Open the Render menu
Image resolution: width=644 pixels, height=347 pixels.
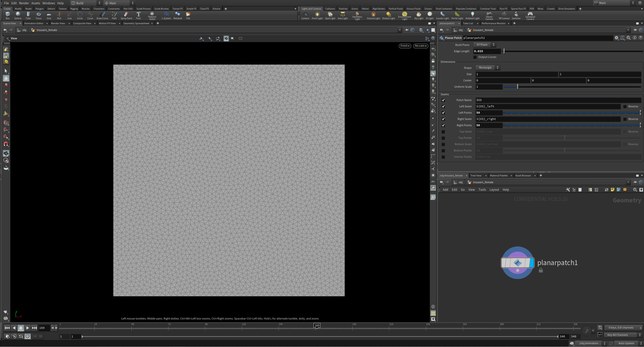(x=24, y=3)
